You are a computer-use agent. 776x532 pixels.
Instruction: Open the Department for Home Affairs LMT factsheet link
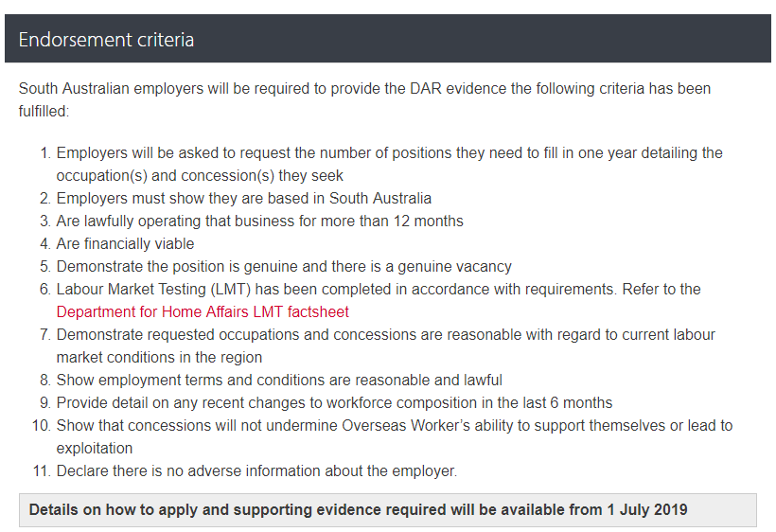coord(203,311)
